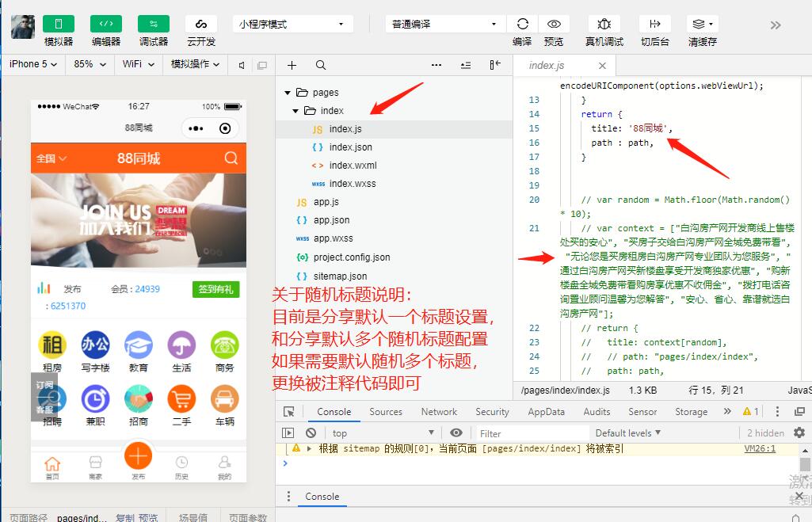Switch to the AppData tab
The width and height of the screenshot is (812, 522).
tap(546, 411)
